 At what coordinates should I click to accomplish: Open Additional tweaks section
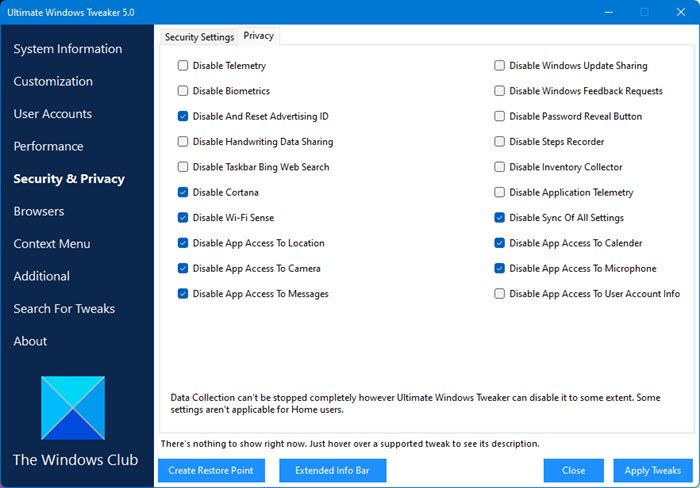click(42, 276)
